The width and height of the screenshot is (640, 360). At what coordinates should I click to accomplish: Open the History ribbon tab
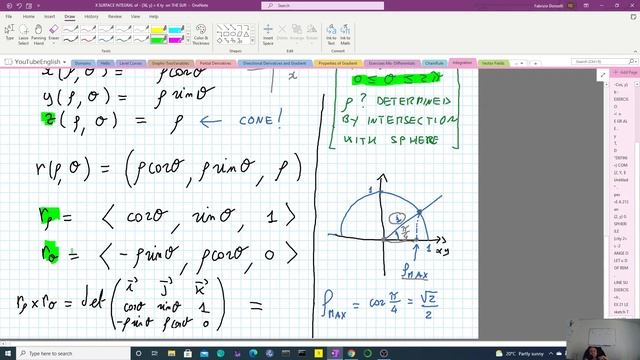tap(91, 17)
